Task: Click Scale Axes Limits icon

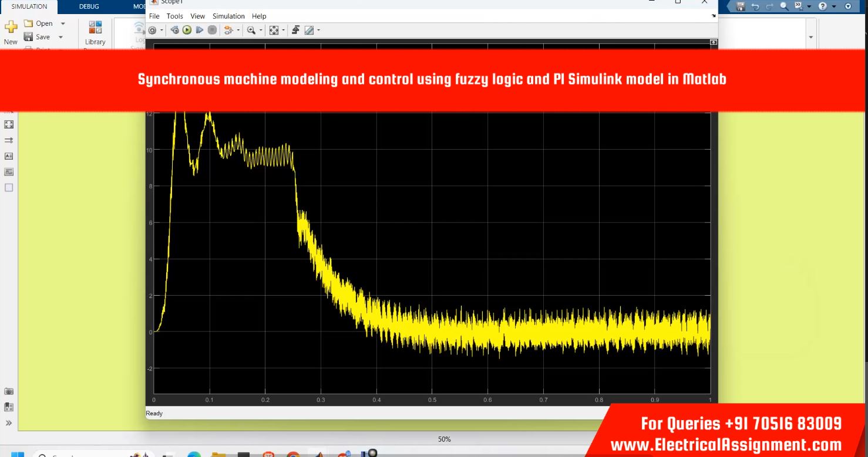Action: click(274, 30)
